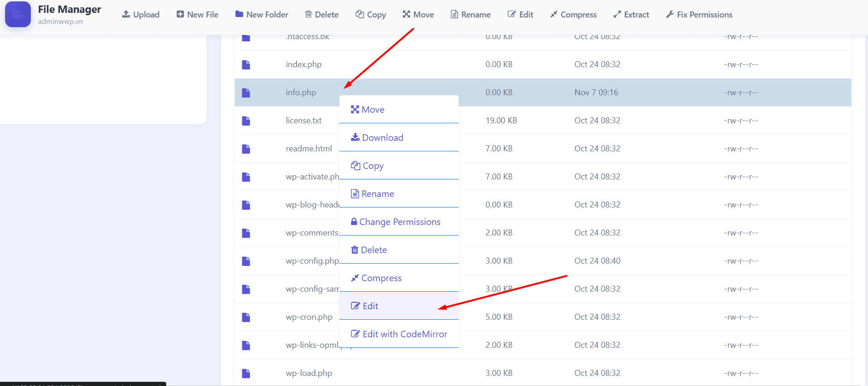Click the file icon beside index.php

pos(246,65)
